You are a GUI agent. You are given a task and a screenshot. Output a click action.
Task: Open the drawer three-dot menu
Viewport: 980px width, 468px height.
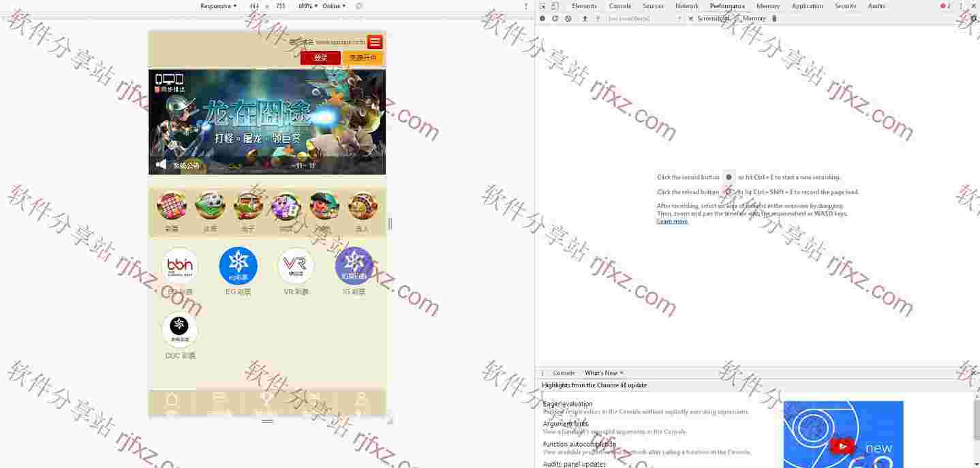pos(542,373)
